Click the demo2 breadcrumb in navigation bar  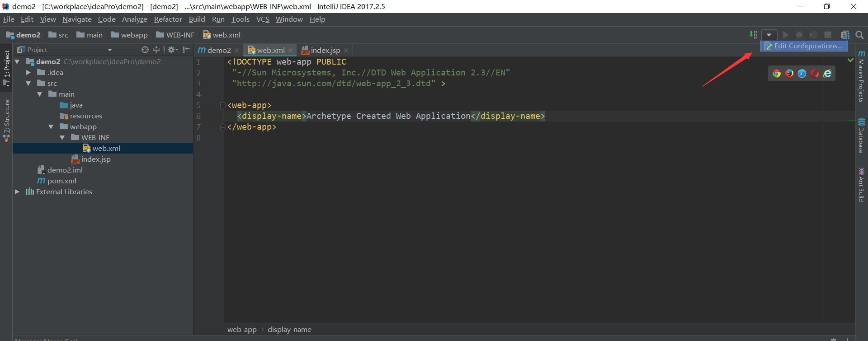coord(23,35)
